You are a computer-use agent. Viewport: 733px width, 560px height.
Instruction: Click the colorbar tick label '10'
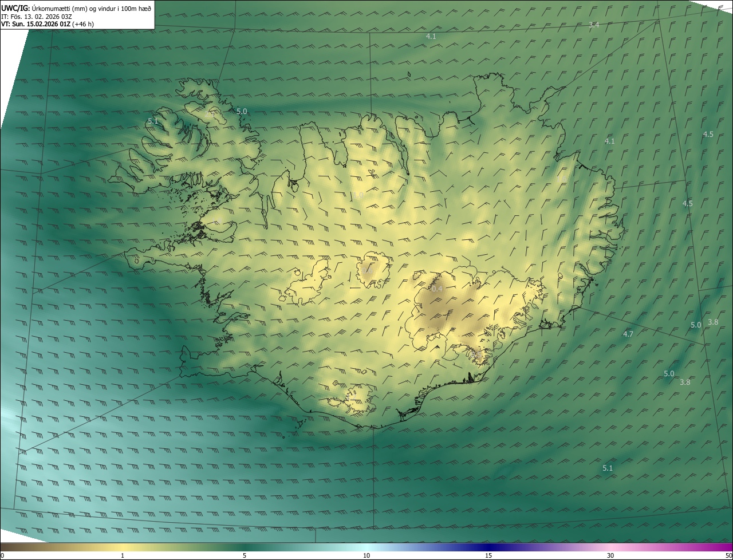click(x=366, y=555)
